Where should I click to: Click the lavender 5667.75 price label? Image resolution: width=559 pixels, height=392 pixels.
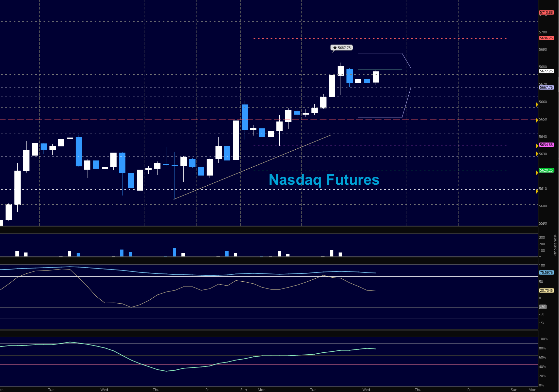(546, 87)
